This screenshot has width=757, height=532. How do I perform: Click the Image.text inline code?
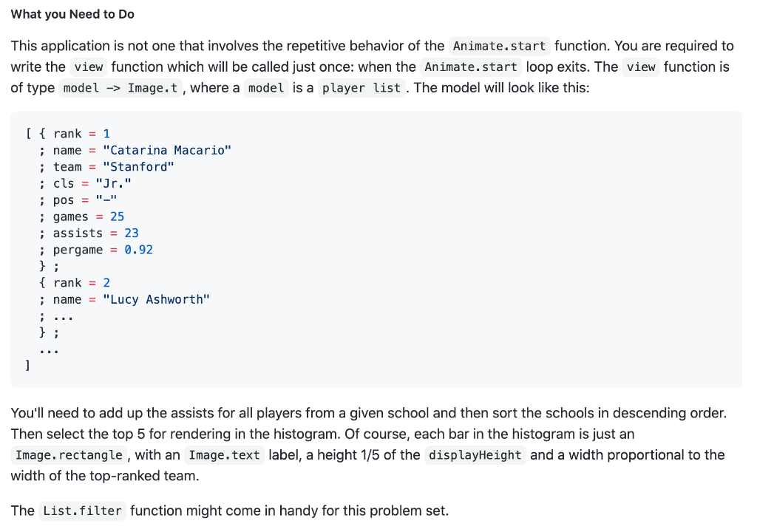point(225,455)
